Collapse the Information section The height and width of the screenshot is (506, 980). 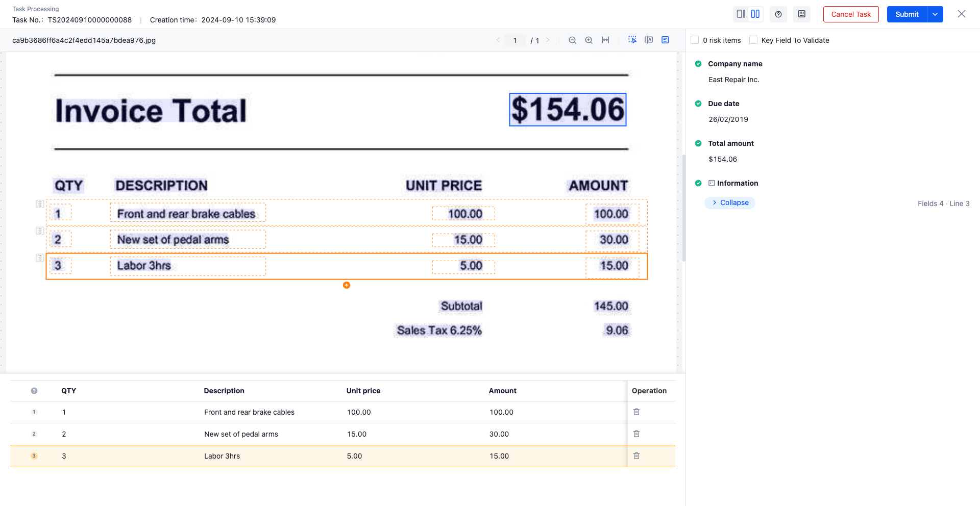coord(730,203)
